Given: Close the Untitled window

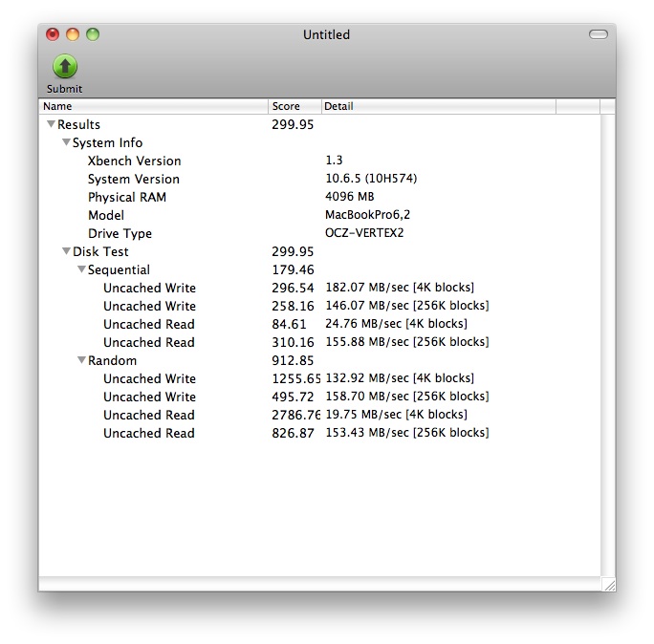Looking at the screenshot, I should click(x=53, y=34).
